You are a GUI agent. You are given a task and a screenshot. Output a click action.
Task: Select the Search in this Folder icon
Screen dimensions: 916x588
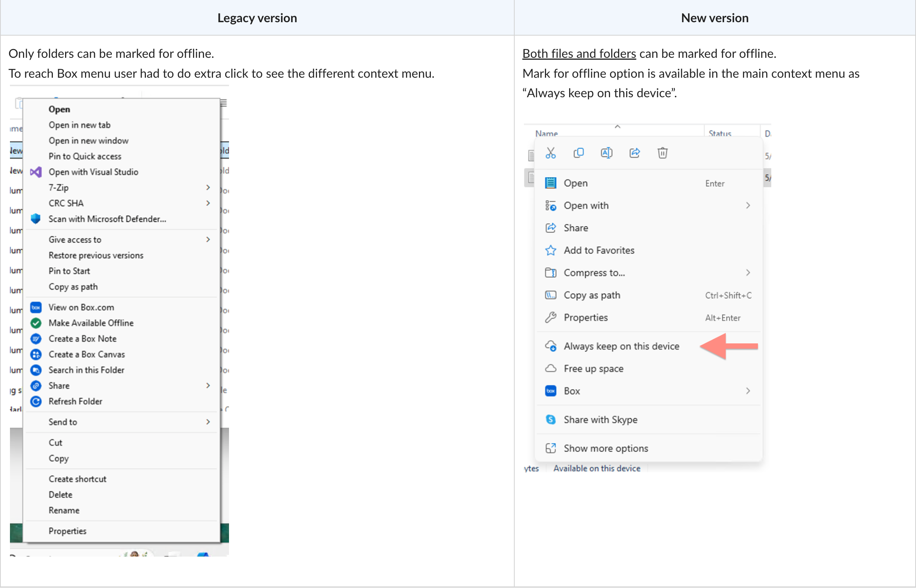pyautogui.click(x=36, y=370)
